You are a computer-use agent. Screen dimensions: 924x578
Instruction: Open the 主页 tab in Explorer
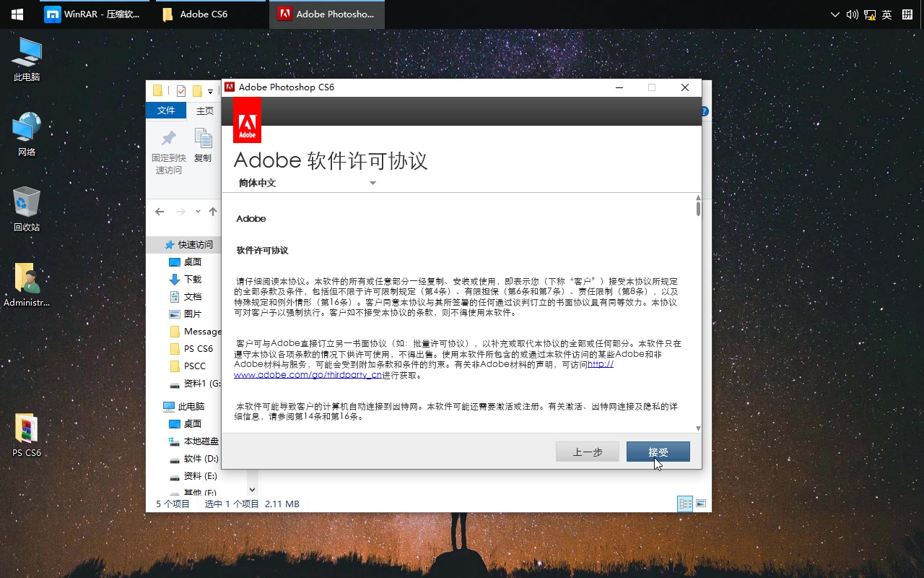[205, 111]
